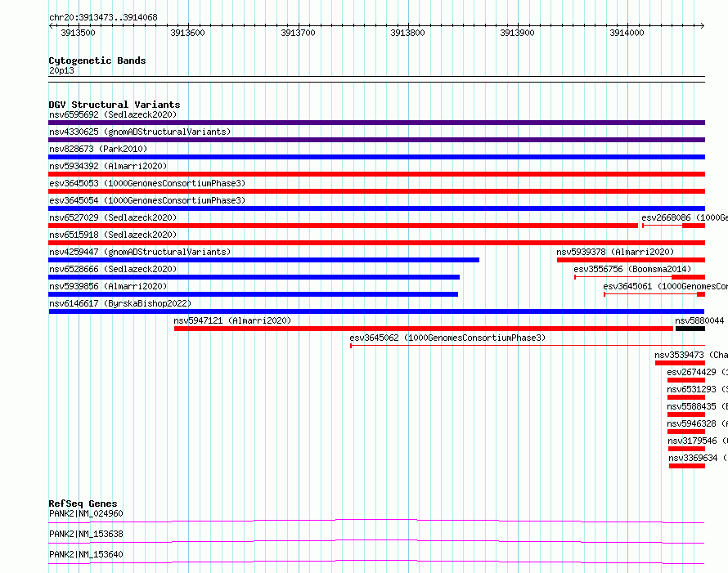Click the nsv6595692 (Sedlazeck2020) variant label
The height and width of the screenshot is (573, 728).
tap(113, 114)
